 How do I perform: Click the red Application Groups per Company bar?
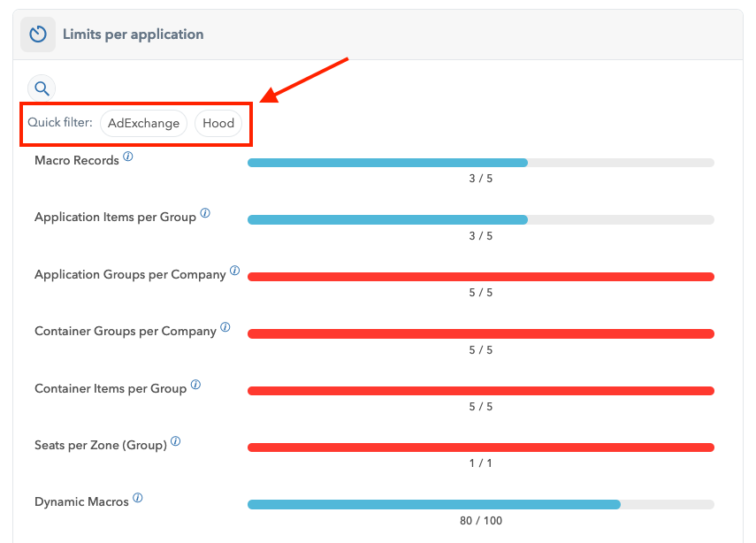point(480,277)
